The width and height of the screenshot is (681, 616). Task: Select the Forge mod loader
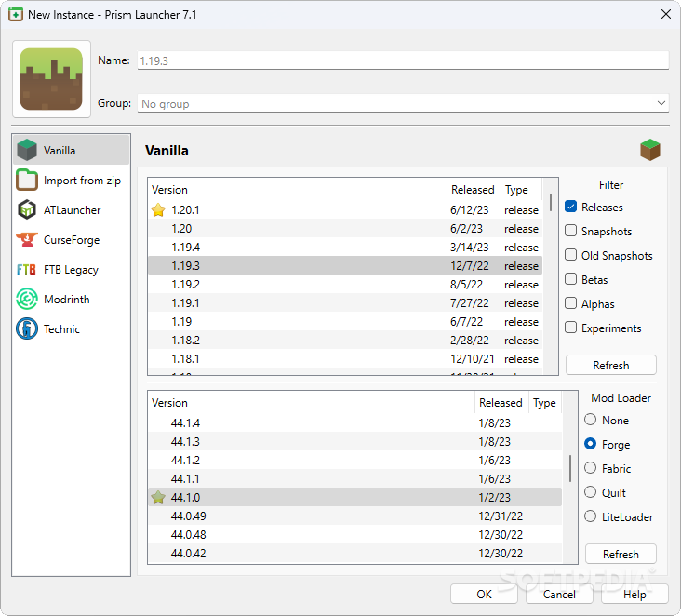[590, 444]
